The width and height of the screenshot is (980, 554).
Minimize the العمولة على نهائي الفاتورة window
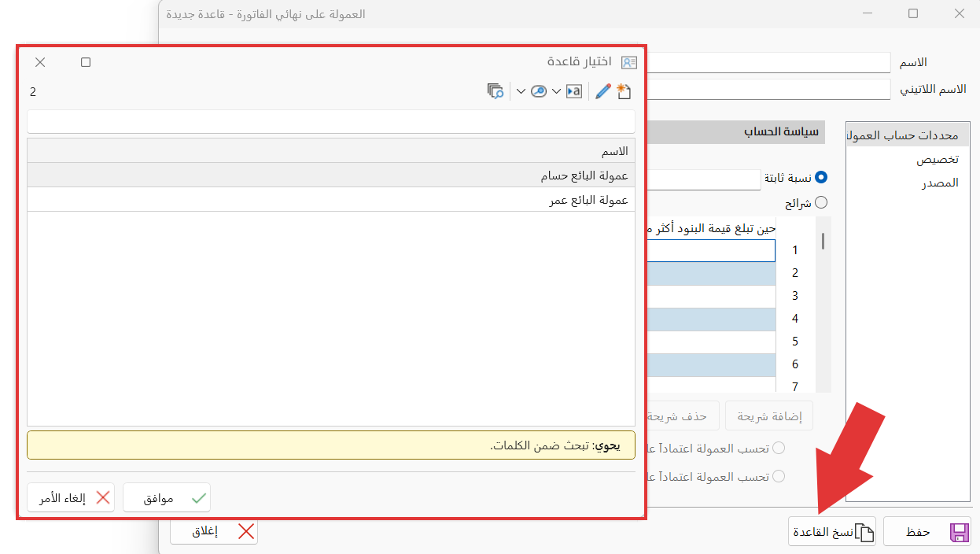[x=867, y=13]
